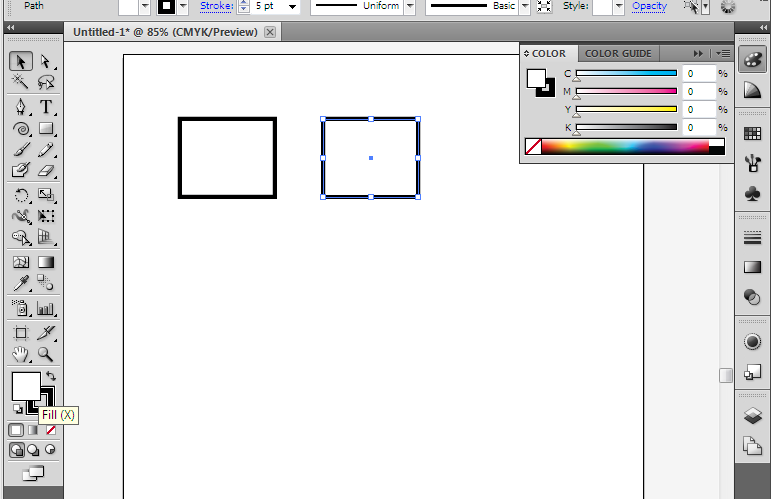This screenshot has height=499, width=771.
Task: Select the Free Transform tool
Action: click(46, 216)
